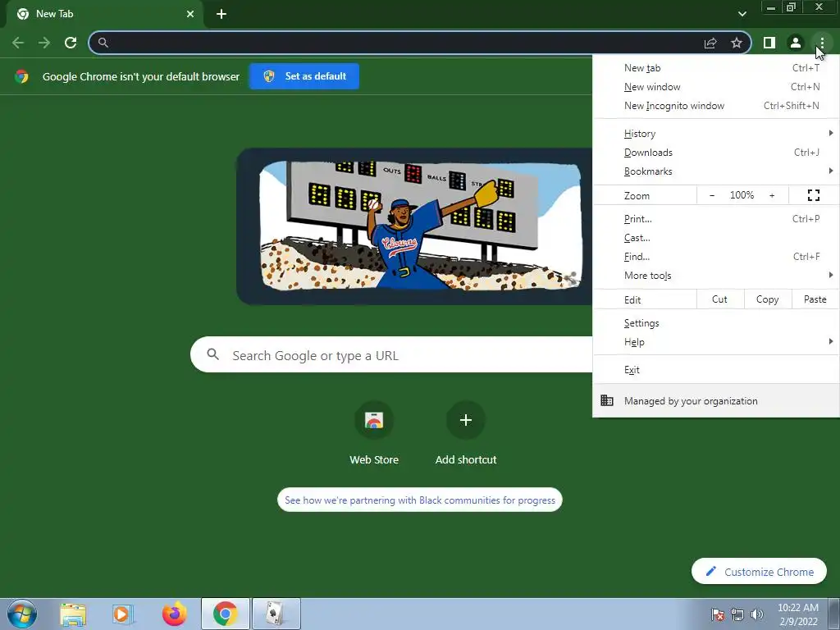This screenshot has height=630, width=840.
Task: Click the 100% zoom level value
Action: point(742,195)
